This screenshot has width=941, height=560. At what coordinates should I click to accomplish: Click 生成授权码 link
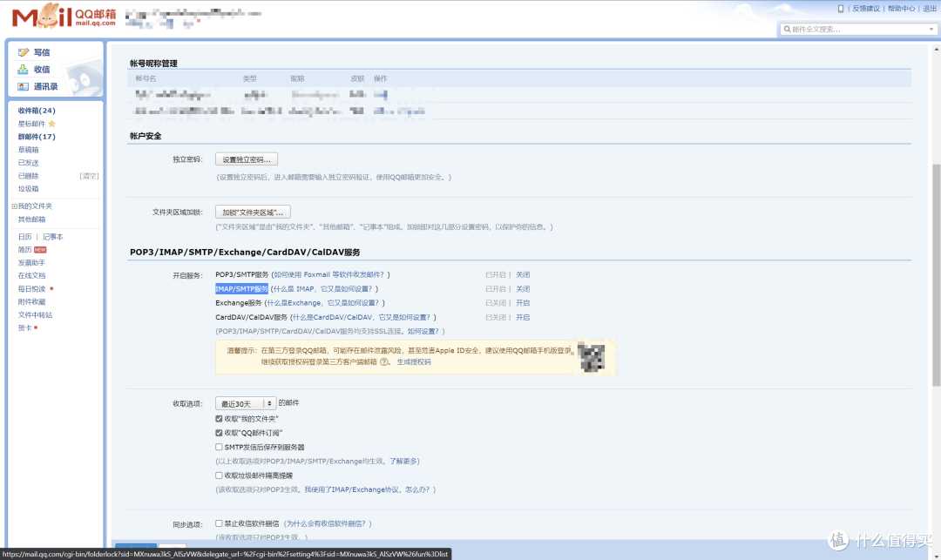click(x=414, y=362)
